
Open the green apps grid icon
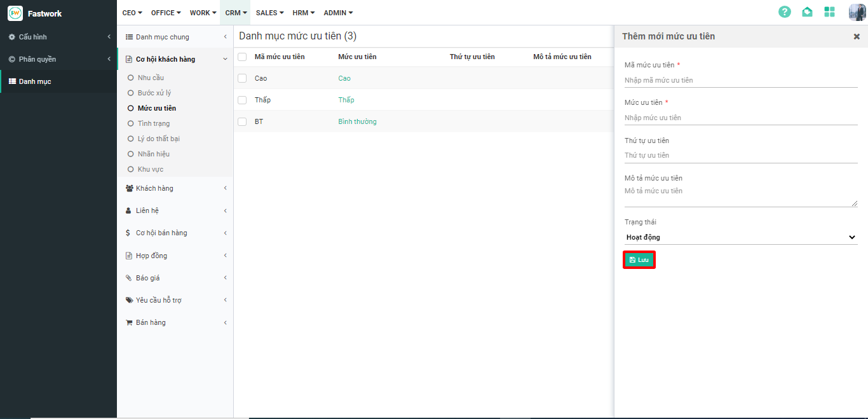click(x=829, y=12)
